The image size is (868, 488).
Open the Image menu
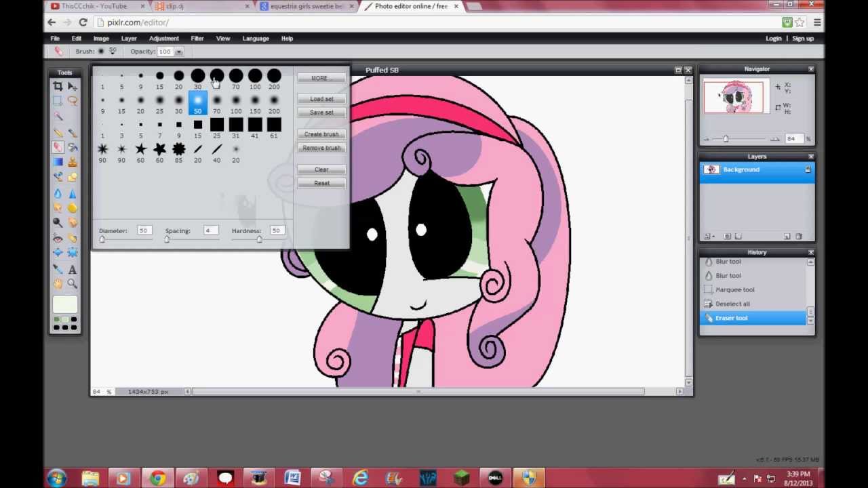(101, 39)
